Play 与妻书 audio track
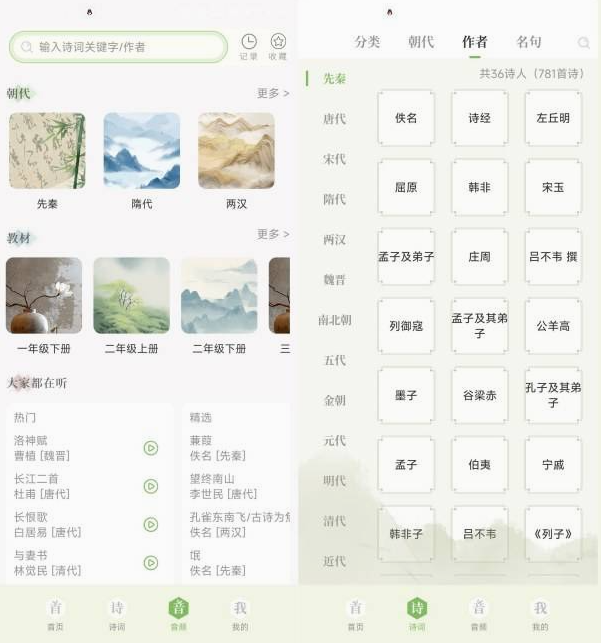The height and width of the screenshot is (643, 601). 151,563
